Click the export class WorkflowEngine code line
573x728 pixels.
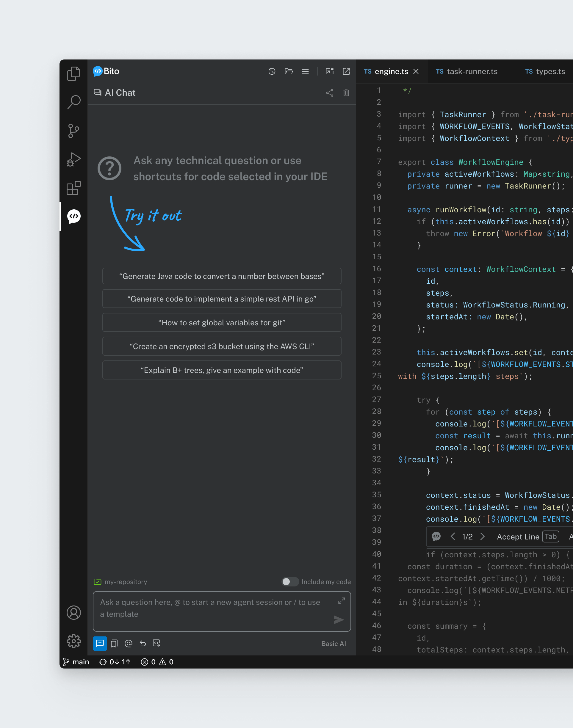[465, 162]
